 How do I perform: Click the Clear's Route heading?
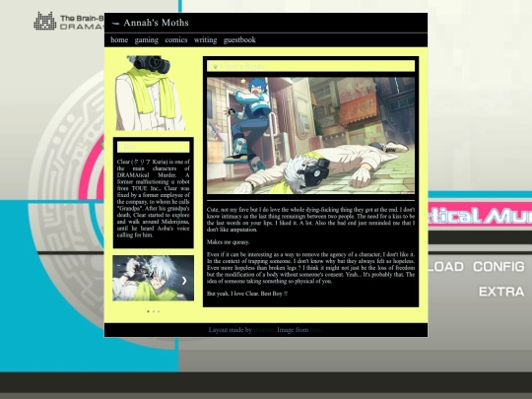point(242,66)
